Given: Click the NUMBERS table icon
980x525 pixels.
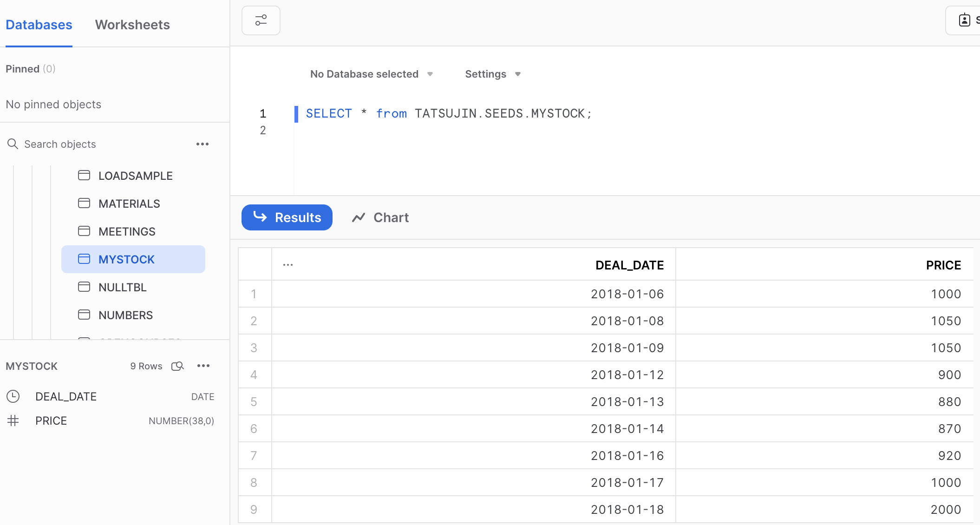Looking at the screenshot, I should [x=84, y=315].
